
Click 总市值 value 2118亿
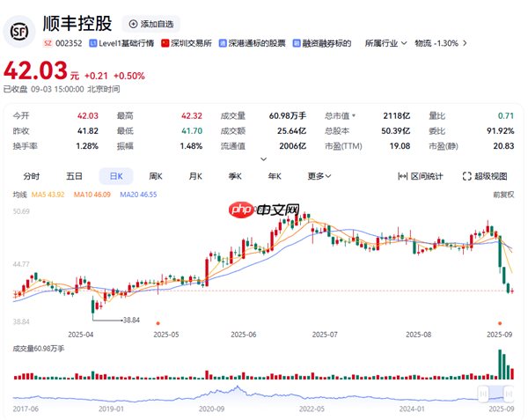397,116
